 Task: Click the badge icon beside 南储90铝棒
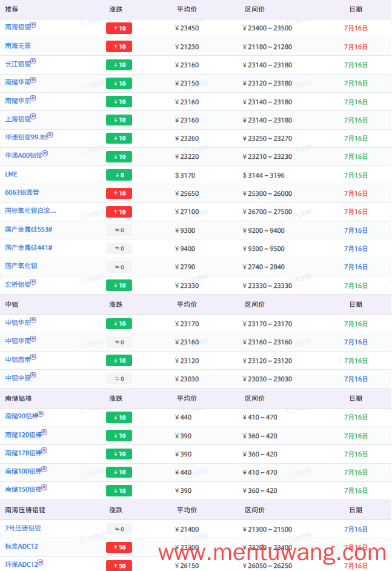coord(41,413)
